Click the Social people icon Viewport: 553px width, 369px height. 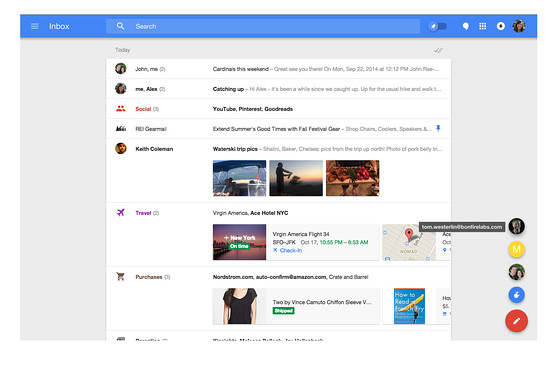point(121,109)
